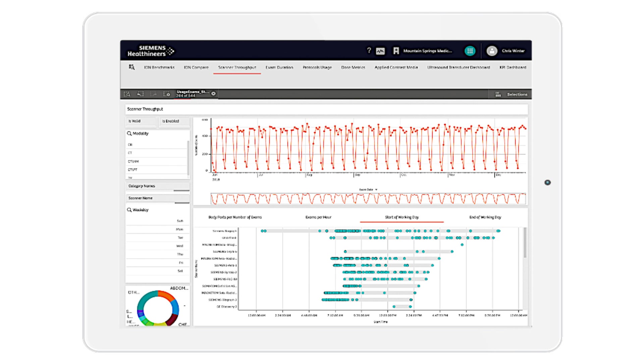Open the Is Valid filter
The width and height of the screenshot is (644, 362).
pos(141,121)
